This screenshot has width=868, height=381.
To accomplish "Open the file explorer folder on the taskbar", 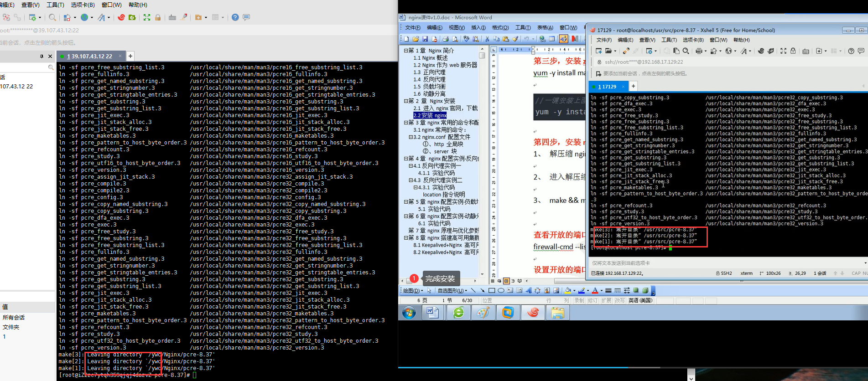I will (557, 313).
